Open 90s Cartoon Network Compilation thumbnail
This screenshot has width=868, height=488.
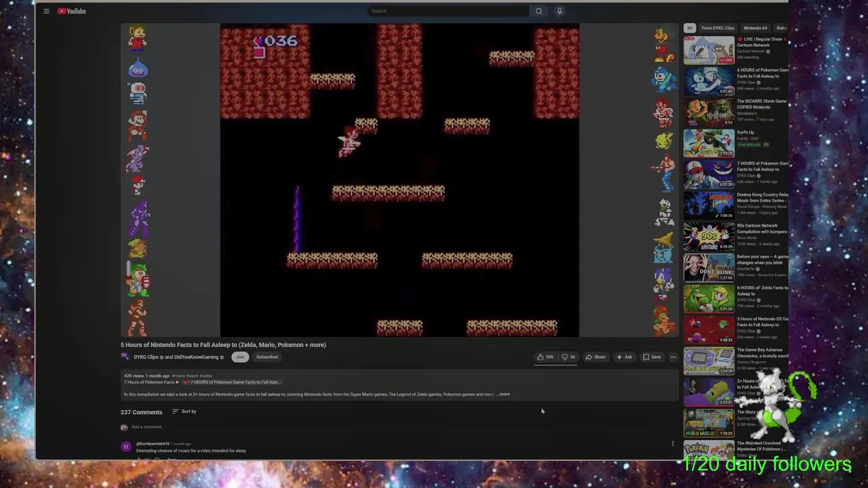tap(709, 237)
